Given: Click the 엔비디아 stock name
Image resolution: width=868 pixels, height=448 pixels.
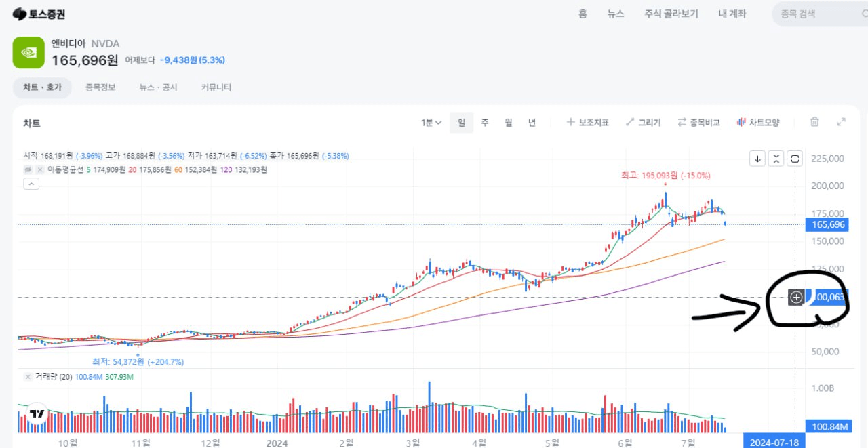Looking at the screenshot, I should [x=68, y=43].
